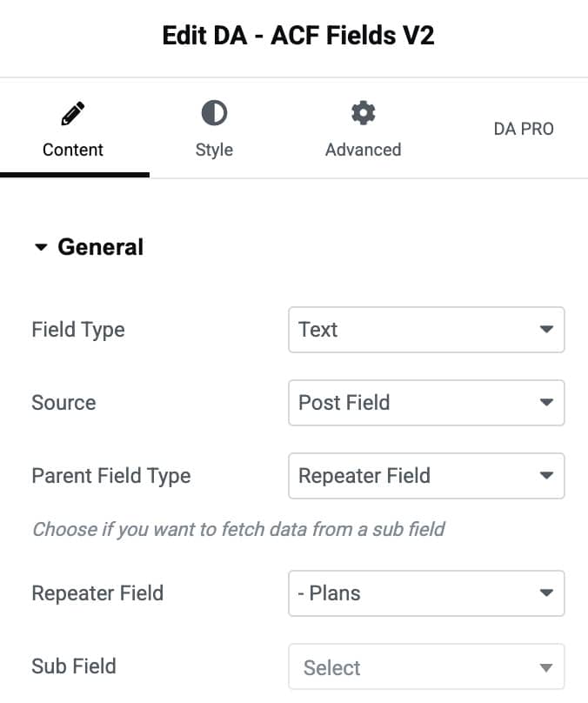Viewport: 588px width, 703px height.
Task: Click the General section heading
Action: coord(100,247)
